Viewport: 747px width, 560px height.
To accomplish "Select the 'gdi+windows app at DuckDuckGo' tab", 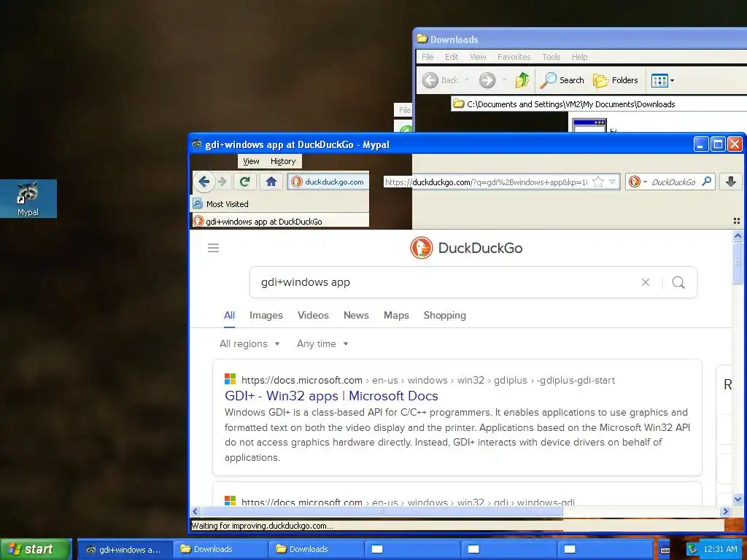I will 280,222.
